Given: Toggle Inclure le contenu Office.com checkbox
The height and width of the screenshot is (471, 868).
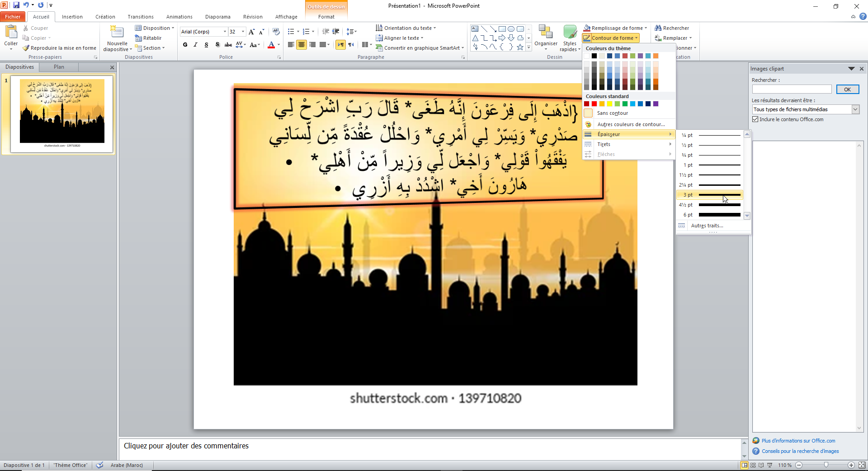Looking at the screenshot, I should pyautogui.click(x=755, y=119).
